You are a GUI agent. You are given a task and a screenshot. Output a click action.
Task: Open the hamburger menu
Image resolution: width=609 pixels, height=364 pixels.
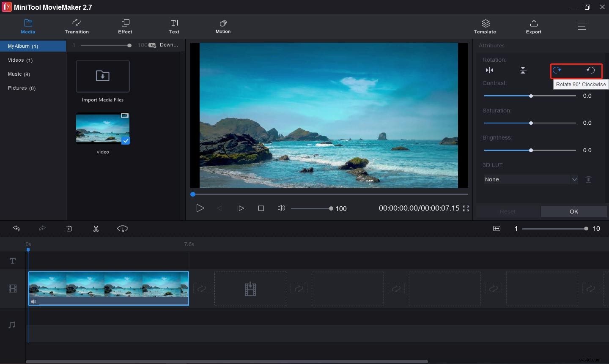[x=582, y=26]
